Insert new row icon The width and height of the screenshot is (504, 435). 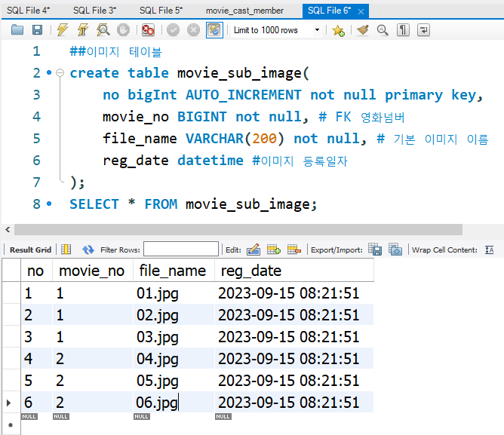point(274,250)
